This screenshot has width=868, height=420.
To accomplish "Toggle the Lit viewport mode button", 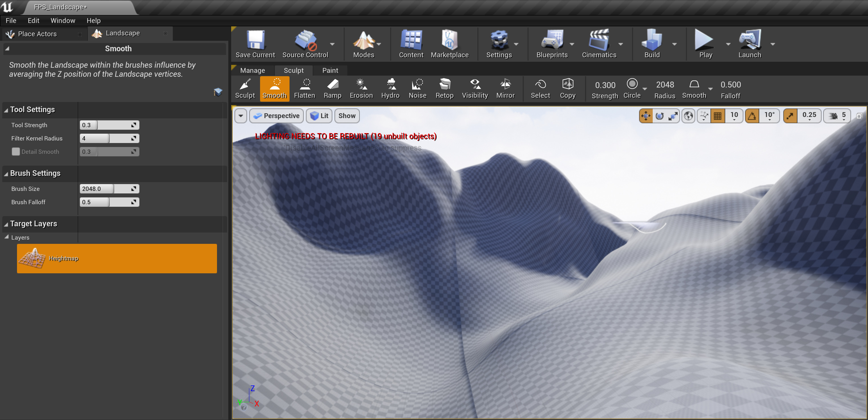I will [319, 116].
